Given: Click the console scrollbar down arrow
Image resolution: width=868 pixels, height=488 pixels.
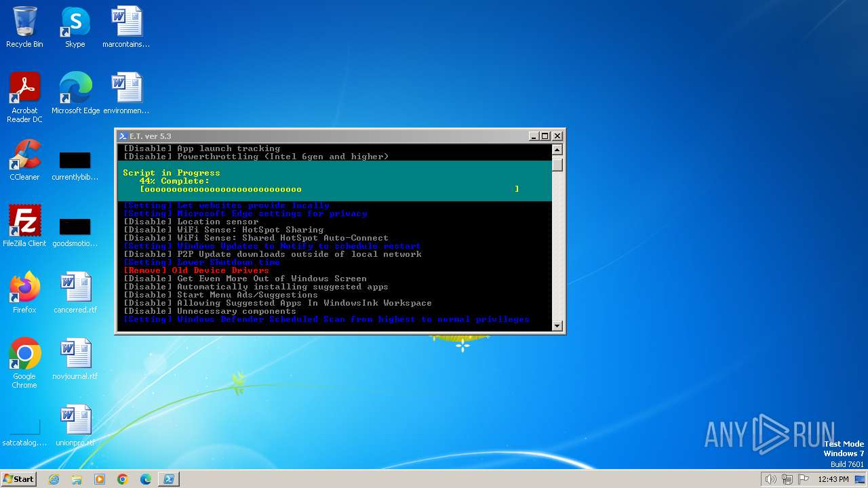Looking at the screenshot, I should tap(557, 326).
